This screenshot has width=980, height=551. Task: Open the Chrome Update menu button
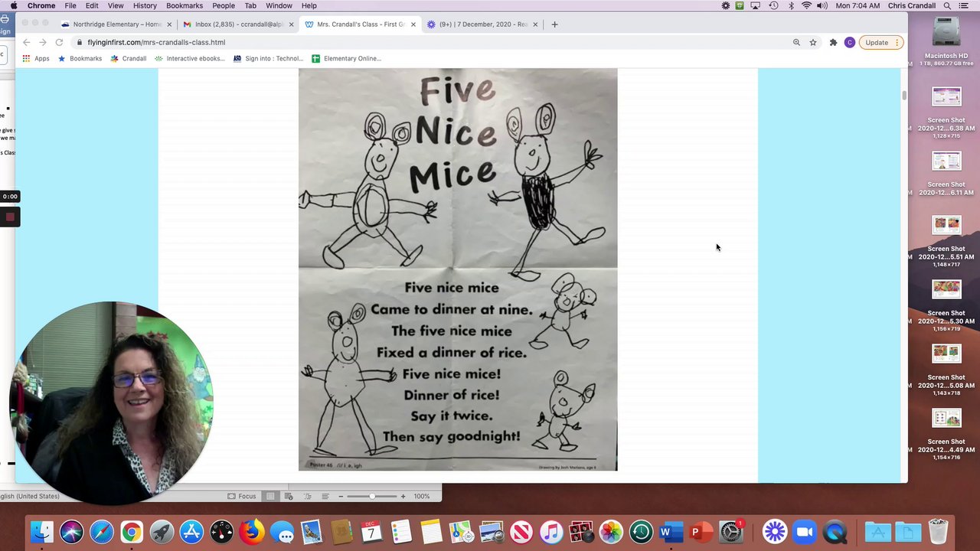tap(881, 42)
